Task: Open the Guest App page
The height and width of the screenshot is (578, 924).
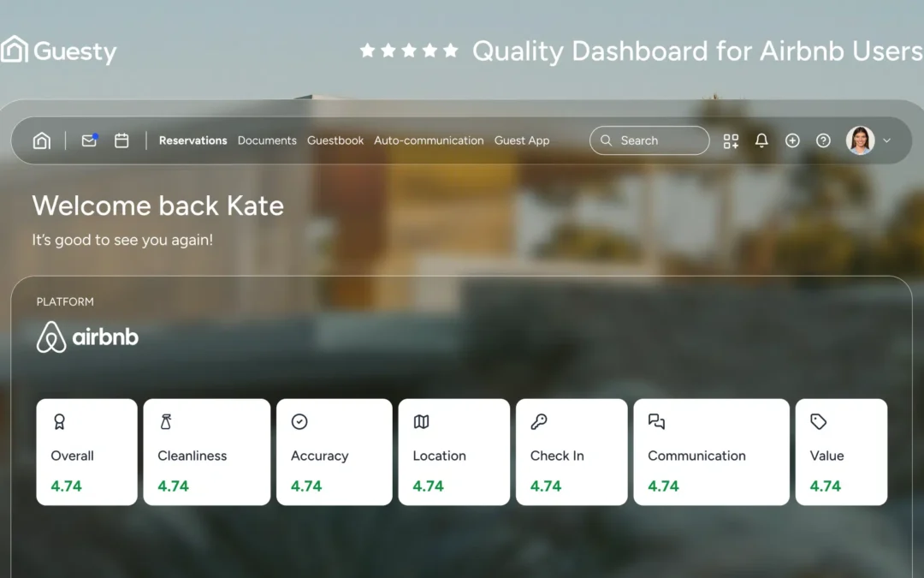Action: (522, 140)
